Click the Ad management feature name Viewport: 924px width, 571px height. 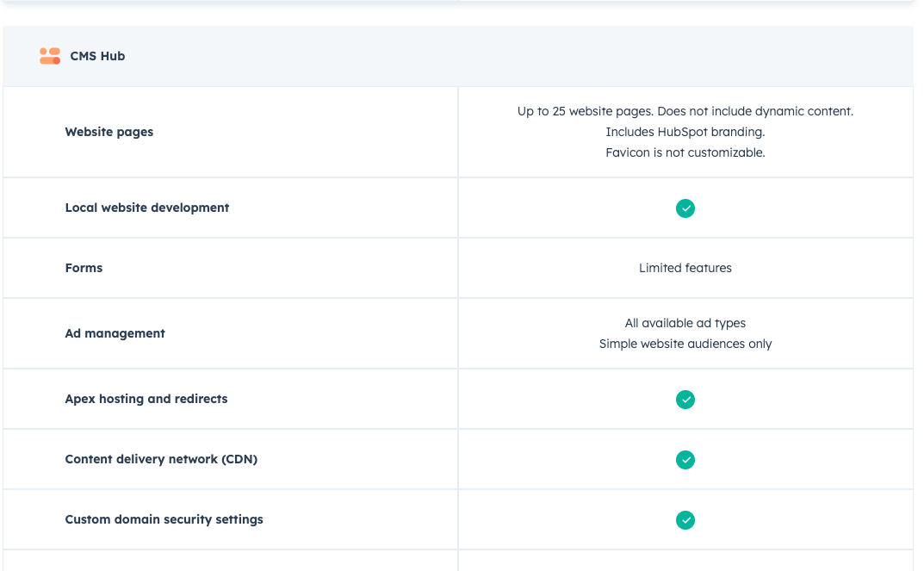115,333
